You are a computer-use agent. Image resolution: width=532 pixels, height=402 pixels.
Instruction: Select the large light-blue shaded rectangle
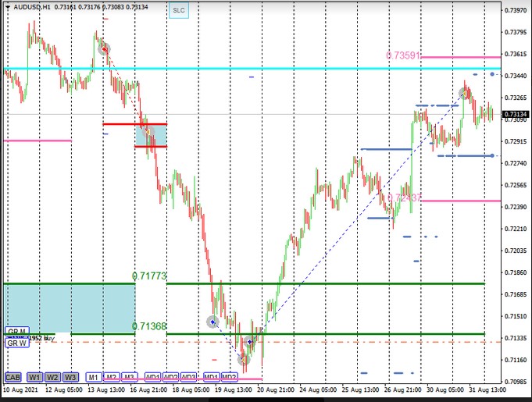point(69,308)
